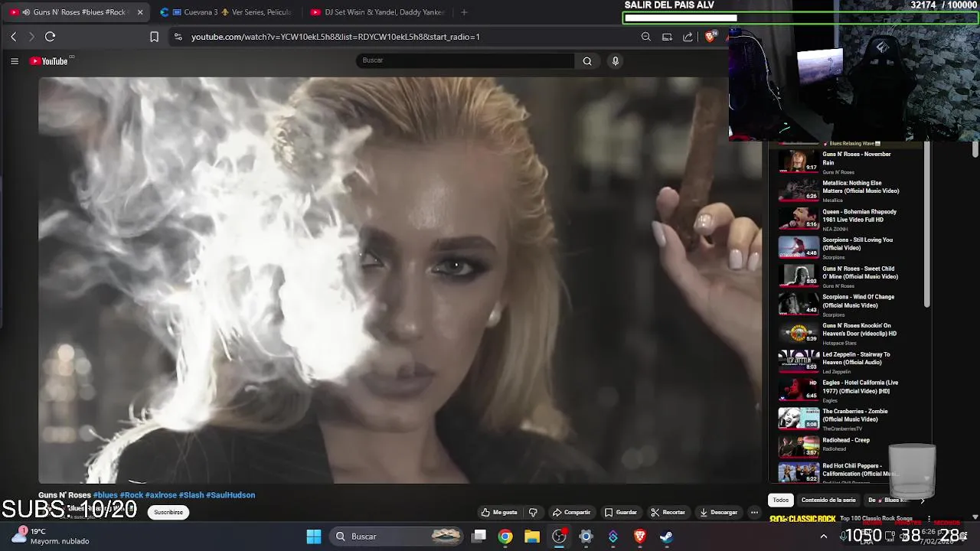The width and height of the screenshot is (980, 551).
Task: Bookmark this page with the bookmark icon
Action: tap(154, 37)
